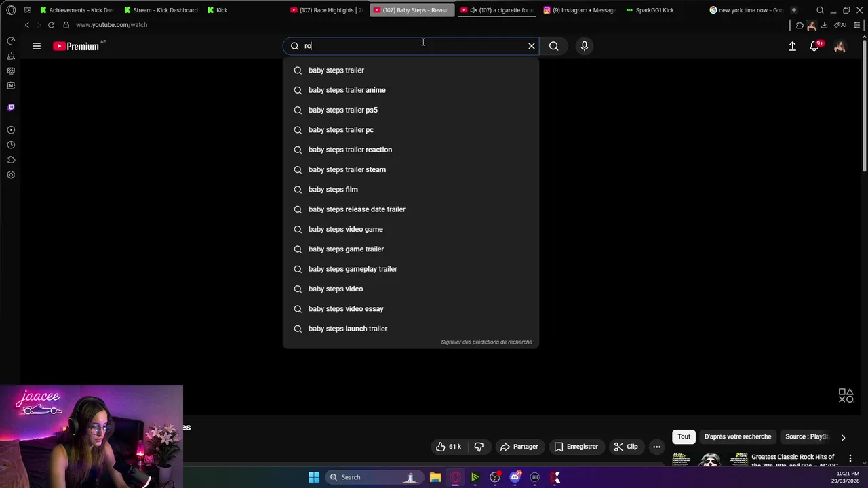This screenshot has height=488, width=868.
Task: Open options for Greatest Classic Rock Hits video
Action: pos(850,459)
